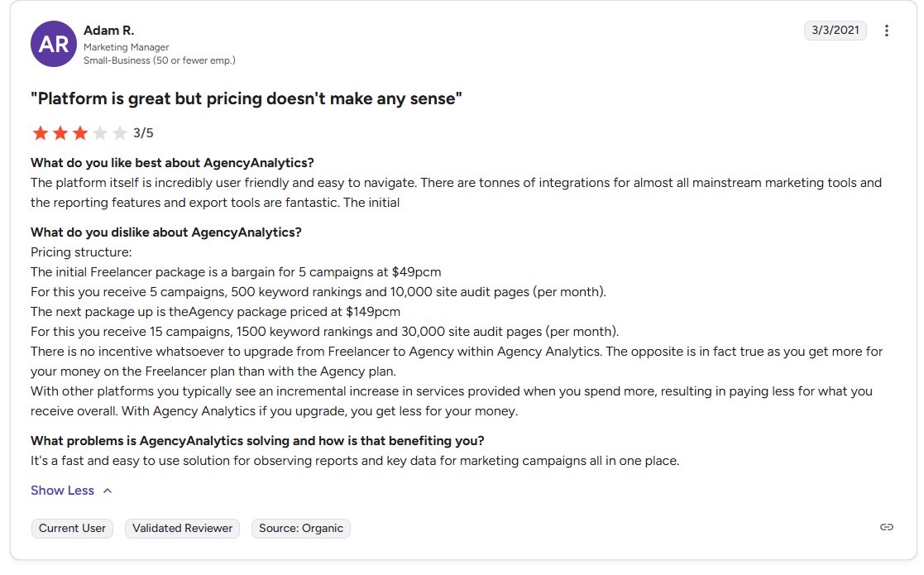
Task: Click the fourth gray rating star
Action: coord(100,133)
